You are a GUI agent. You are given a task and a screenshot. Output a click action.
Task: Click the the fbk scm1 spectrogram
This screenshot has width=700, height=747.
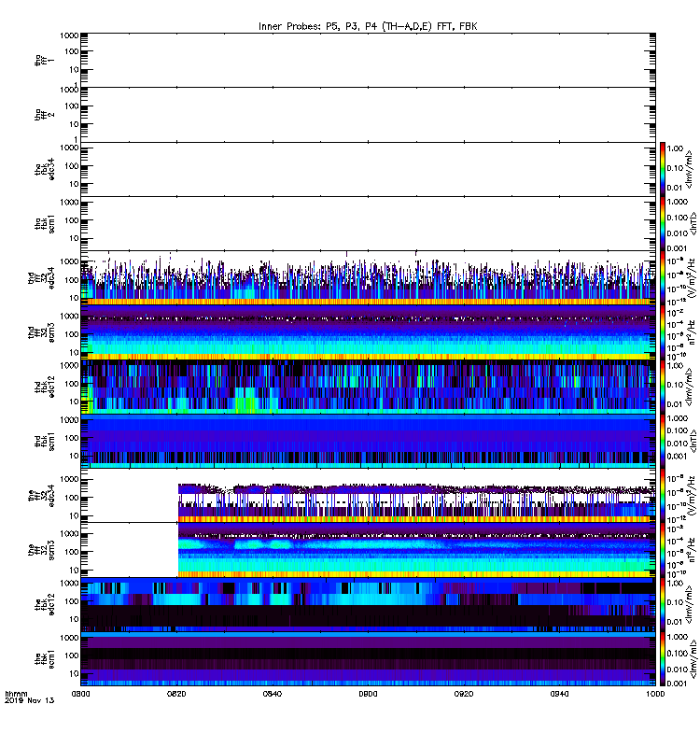[368, 659]
